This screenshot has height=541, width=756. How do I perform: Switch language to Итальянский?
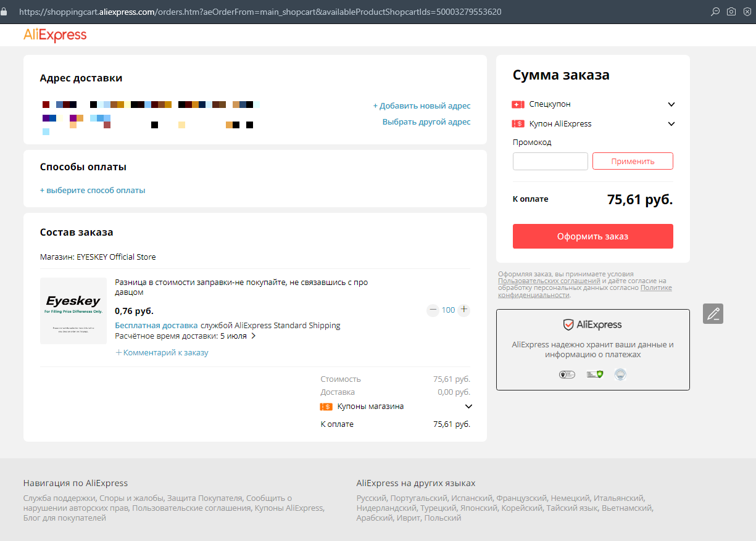(x=619, y=498)
